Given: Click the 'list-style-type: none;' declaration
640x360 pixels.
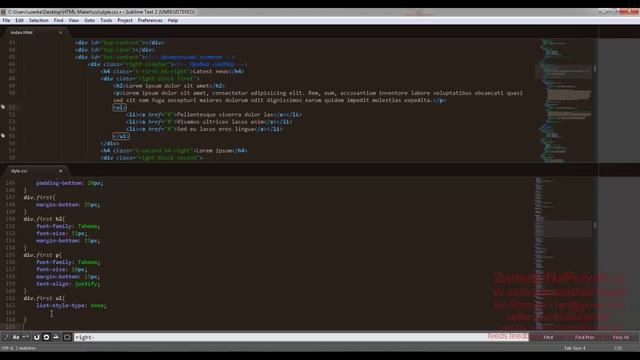Looking at the screenshot, I should click(x=71, y=305).
